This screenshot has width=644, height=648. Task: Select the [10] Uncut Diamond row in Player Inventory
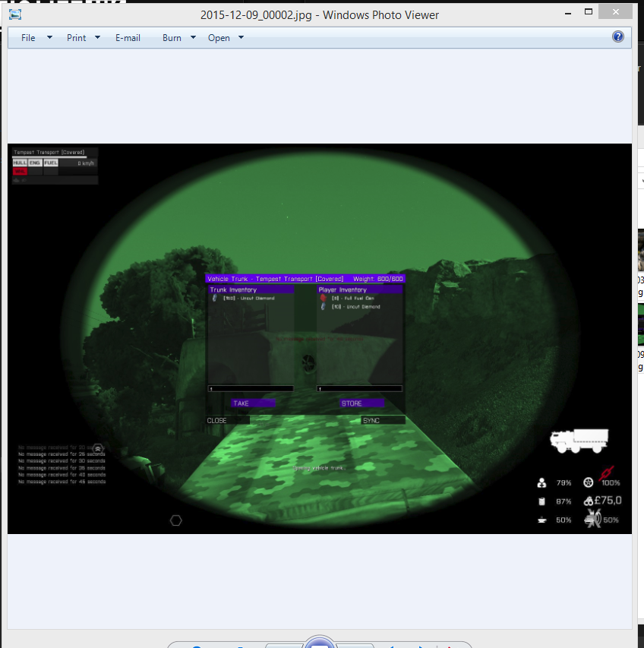(x=359, y=307)
